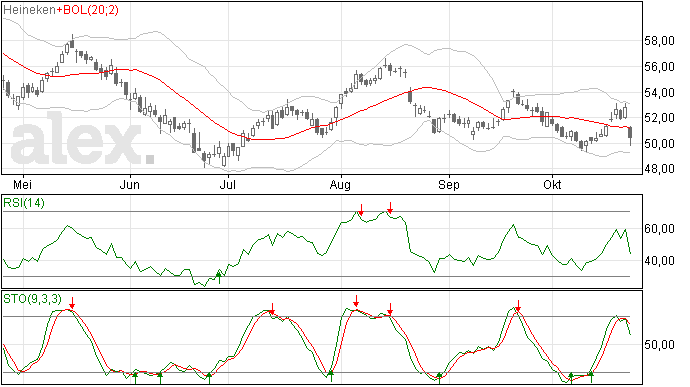Click the Aug month label
The width and height of the screenshot is (690, 387).
(340, 185)
